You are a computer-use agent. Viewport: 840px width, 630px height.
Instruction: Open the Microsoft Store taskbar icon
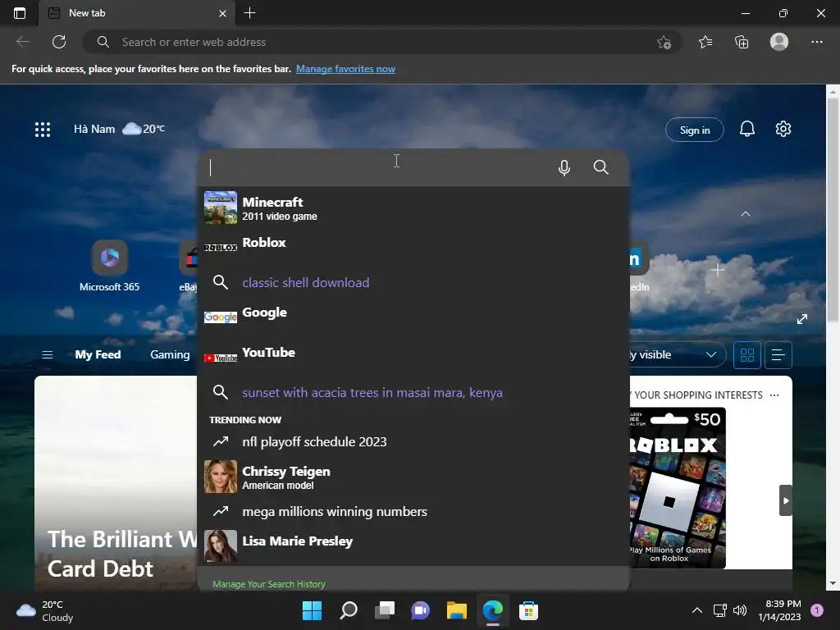pos(528,610)
